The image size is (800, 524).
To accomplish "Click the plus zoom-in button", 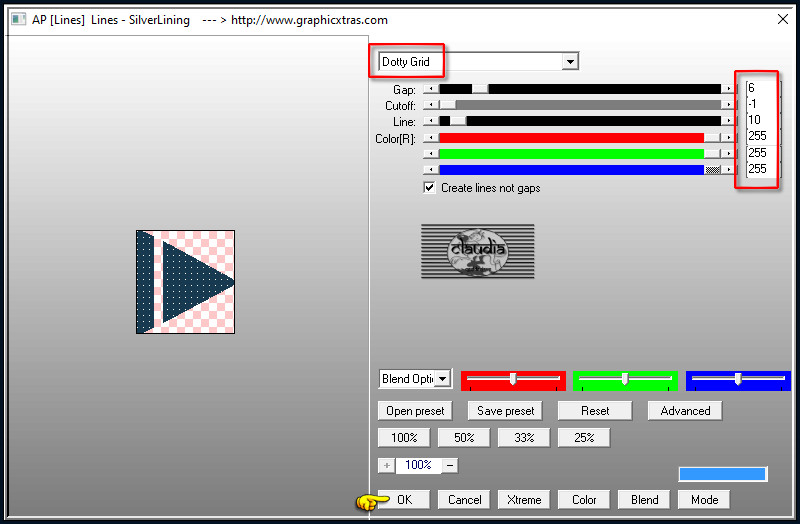I will pyautogui.click(x=387, y=465).
